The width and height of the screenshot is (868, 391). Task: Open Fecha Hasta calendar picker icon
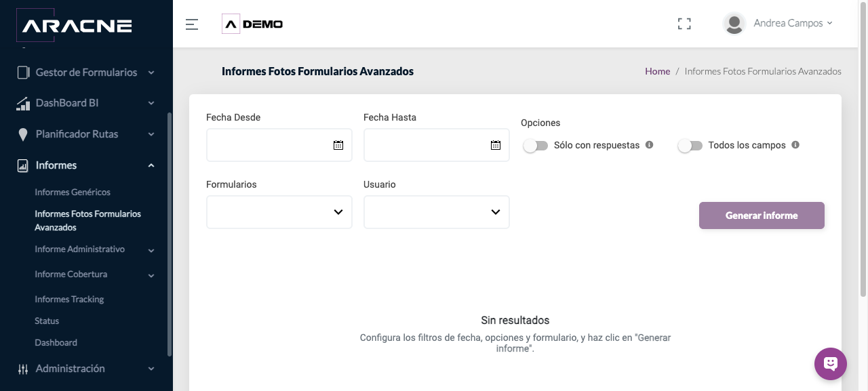(x=496, y=145)
